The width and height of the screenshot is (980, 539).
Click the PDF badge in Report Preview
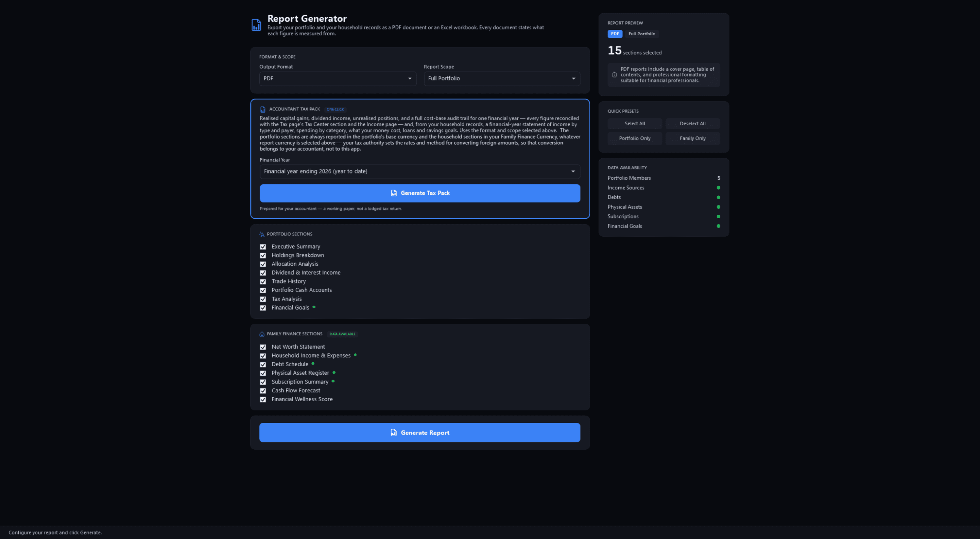tap(615, 34)
